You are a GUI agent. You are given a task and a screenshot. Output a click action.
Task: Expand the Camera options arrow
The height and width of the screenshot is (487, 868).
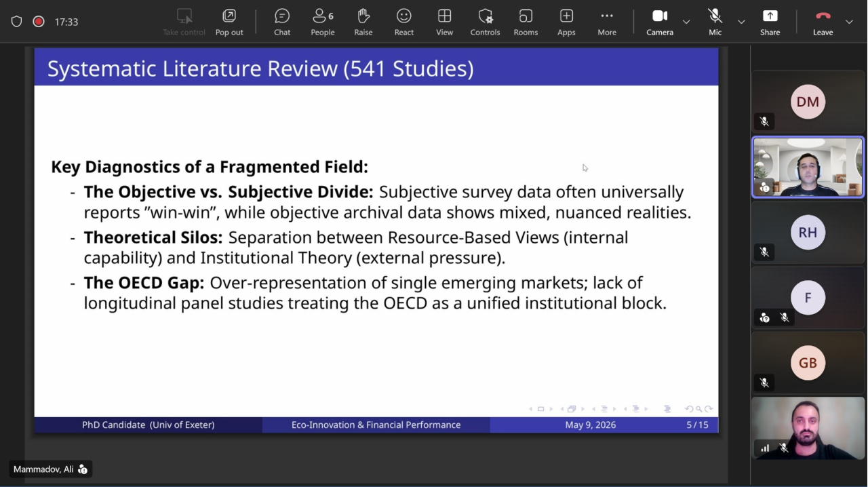(686, 22)
